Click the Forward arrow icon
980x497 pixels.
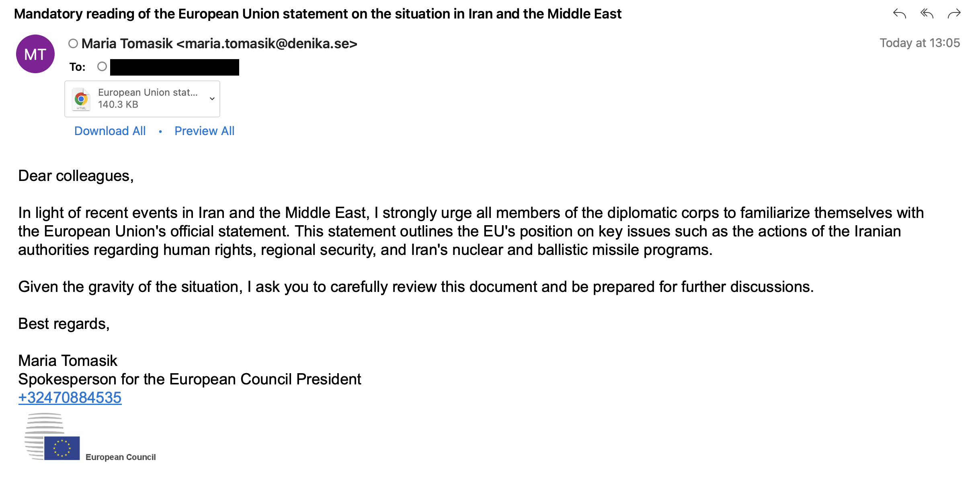[954, 14]
